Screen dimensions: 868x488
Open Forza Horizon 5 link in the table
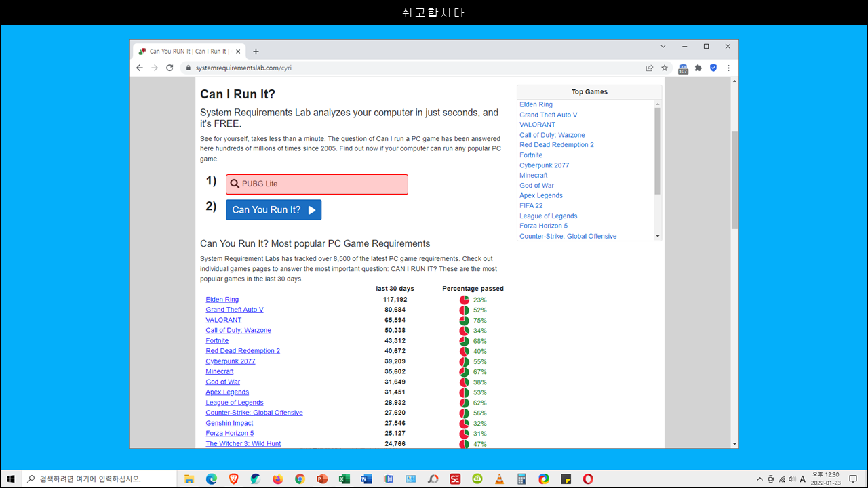click(x=230, y=433)
